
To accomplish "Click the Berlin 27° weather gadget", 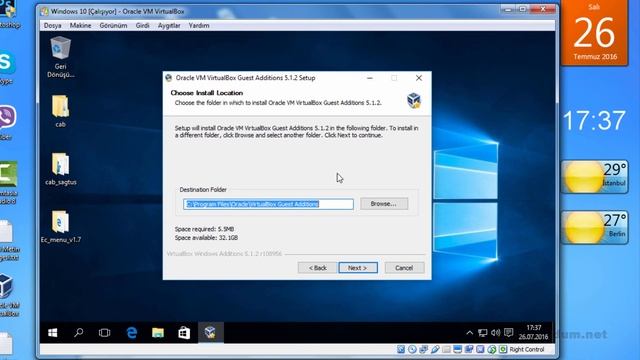I will [x=595, y=227].
